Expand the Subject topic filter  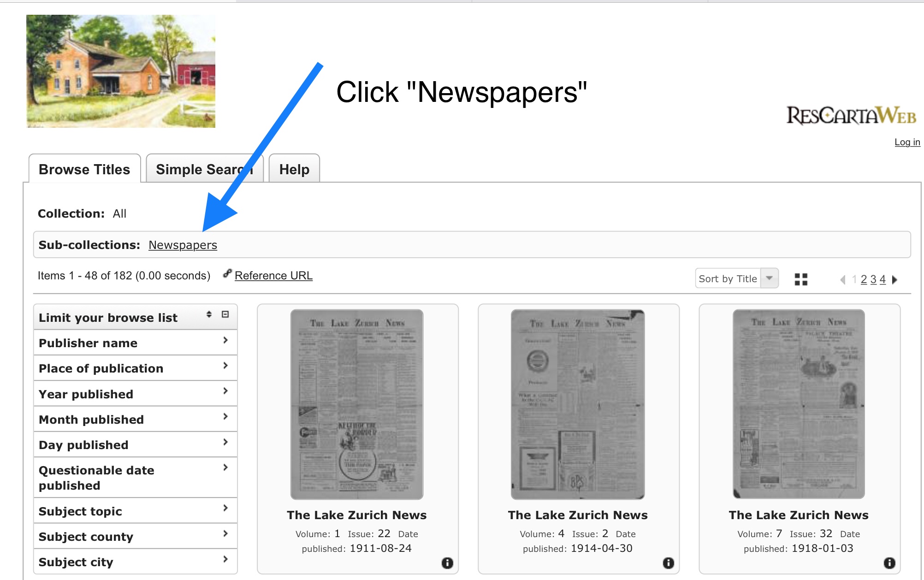pos(136,511)
